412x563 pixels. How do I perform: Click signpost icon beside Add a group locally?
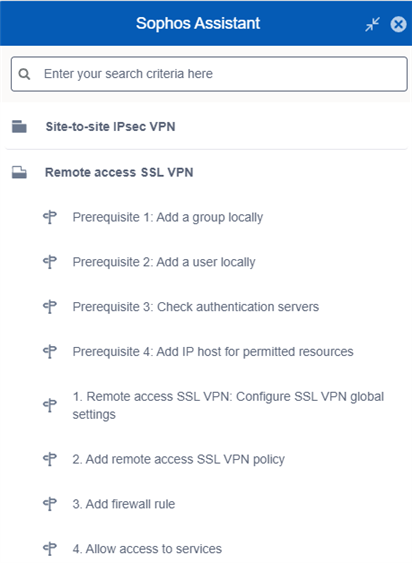pos(50,217)
